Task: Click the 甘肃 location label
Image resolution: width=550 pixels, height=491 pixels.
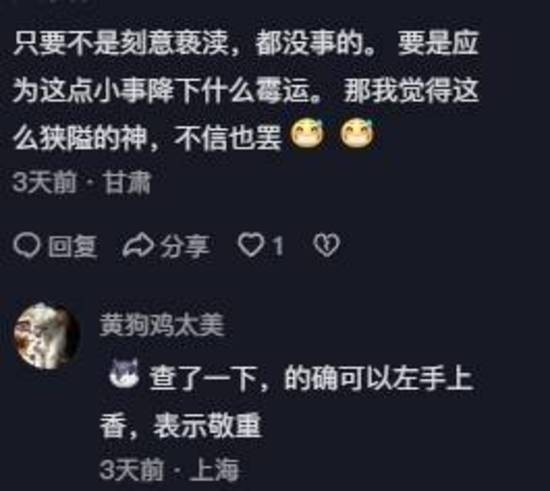Action: pos(127,183)
